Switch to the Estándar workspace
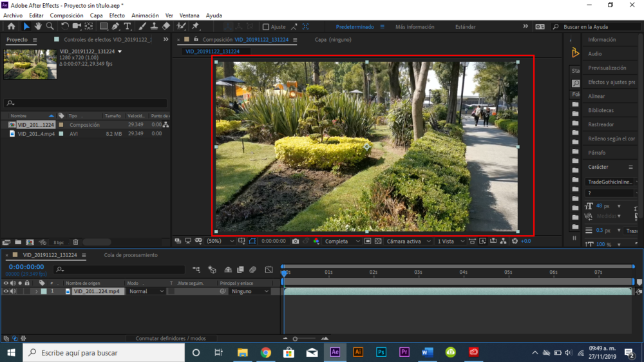 (x=465, y=27)
